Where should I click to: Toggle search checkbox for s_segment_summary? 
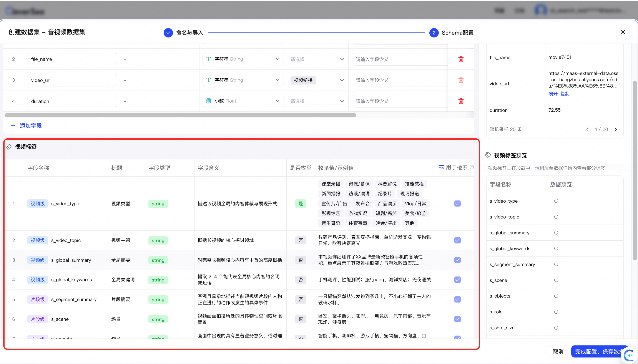(x=457, y=299)
